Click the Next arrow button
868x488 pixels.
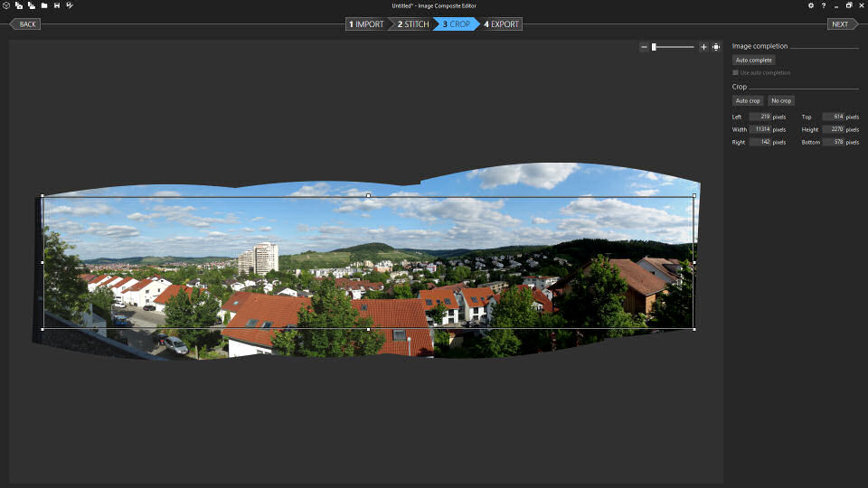[x=841, y=24]
